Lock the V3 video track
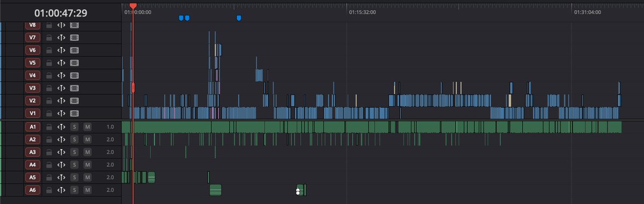Image resolution: width=644 pixels, height=204 pixels. click(49, 88)
